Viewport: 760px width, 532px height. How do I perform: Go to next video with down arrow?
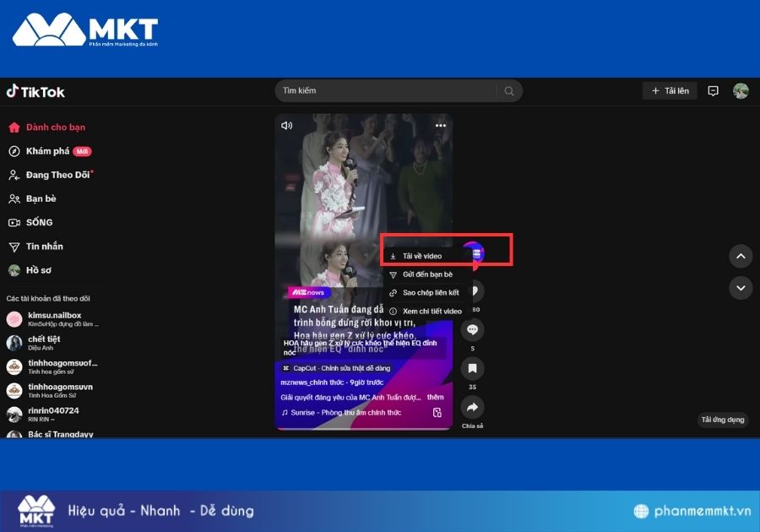(x=741, y=288)
